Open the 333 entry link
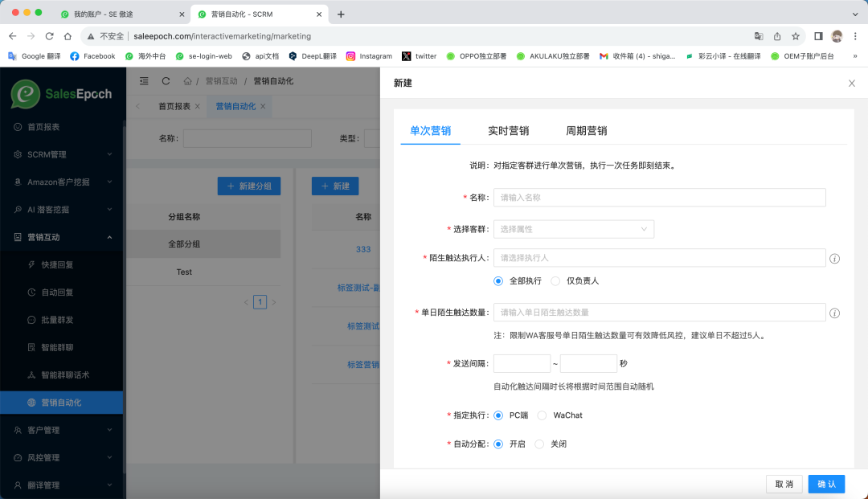 363,249
